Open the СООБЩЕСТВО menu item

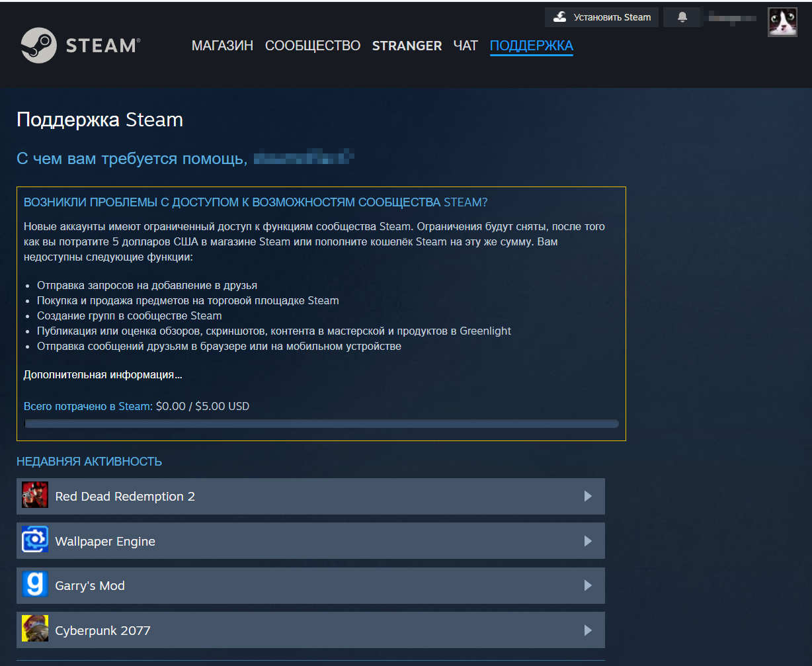click(312, 46)
